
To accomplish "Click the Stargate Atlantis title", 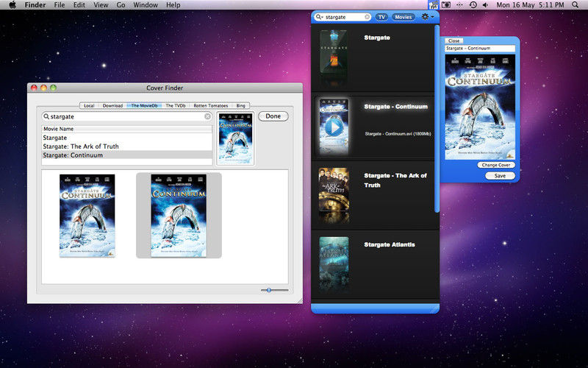I will click(x=390, y=244).
